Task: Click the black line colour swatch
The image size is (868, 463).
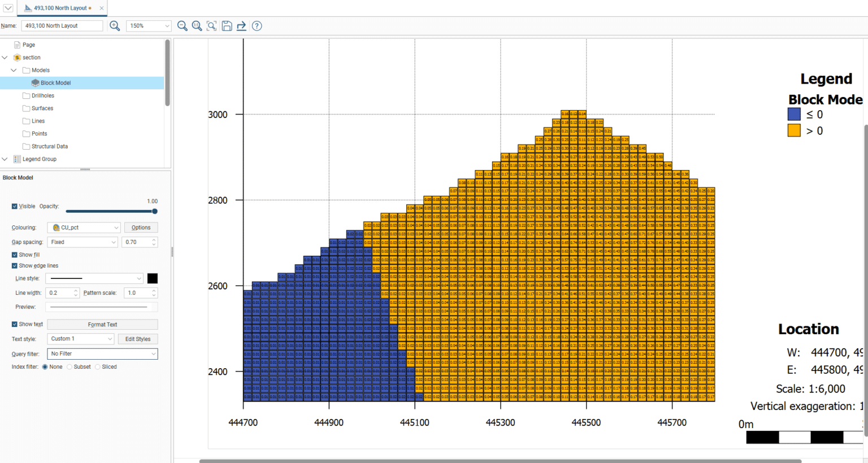Action: 153,278
